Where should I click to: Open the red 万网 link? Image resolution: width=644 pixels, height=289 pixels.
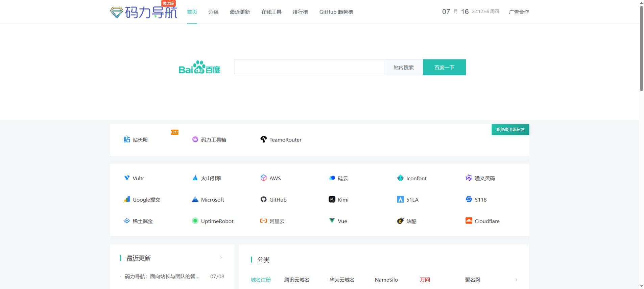425,280
